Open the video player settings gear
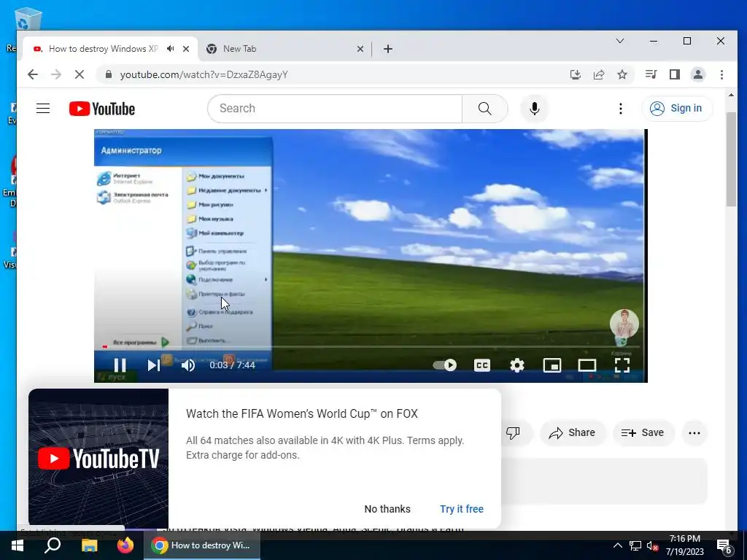Image resolution: width=747 pixels, height=560 pixels. [517, 365]
